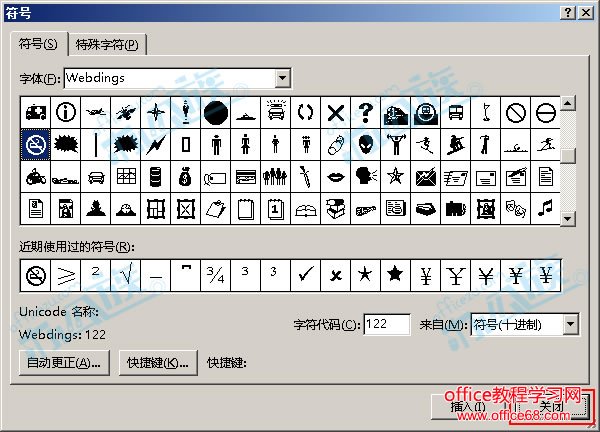Click the 字符代码 input field showing 122

click(386, 324)
